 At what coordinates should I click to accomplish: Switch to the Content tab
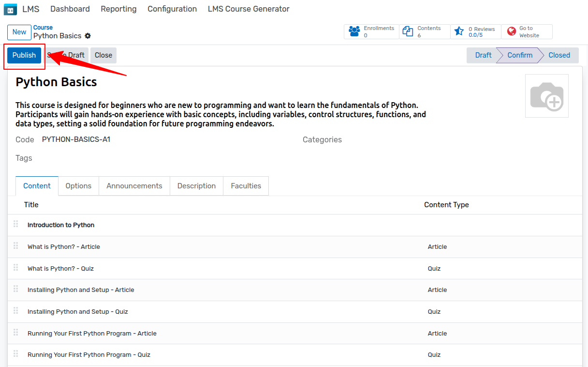click(37, 186)
